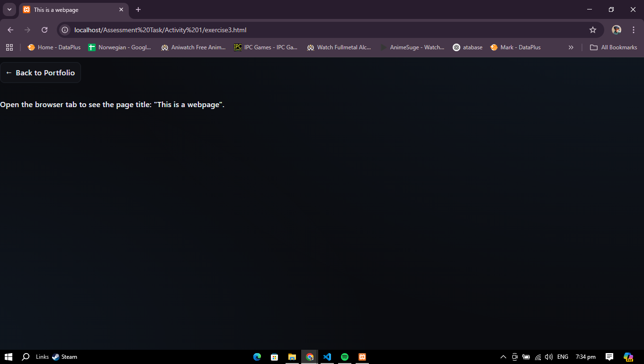Show more bookmarks via the double chevron
The height and width of the screenshot is (364, 644).
571,47
